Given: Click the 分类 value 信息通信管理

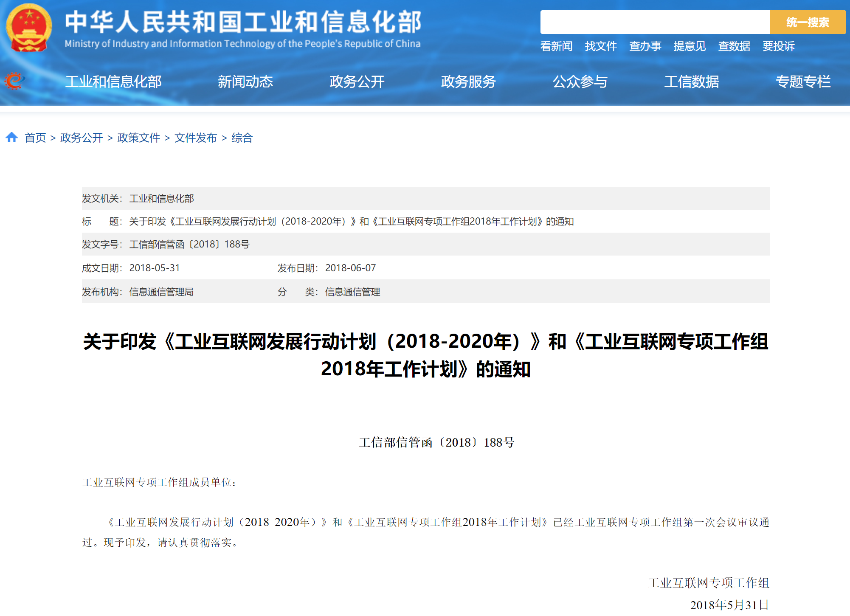Looking at the screenshot, I should 352,292.
